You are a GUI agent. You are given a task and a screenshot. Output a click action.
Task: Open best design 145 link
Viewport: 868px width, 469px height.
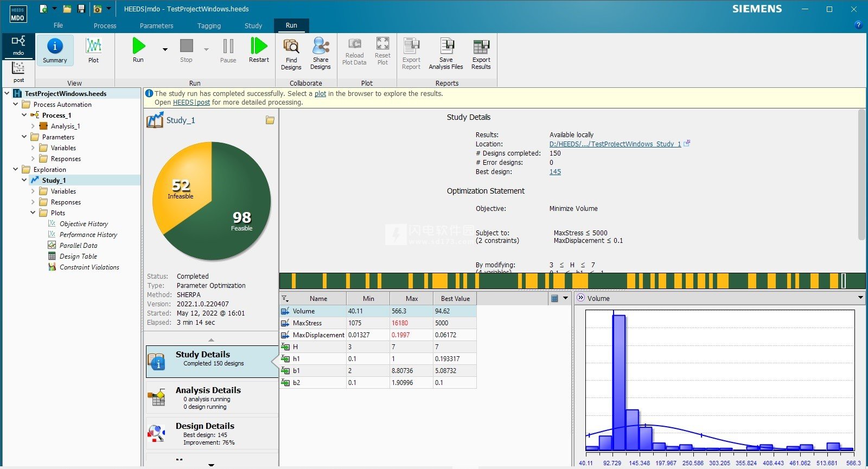[x=555, y=172]
